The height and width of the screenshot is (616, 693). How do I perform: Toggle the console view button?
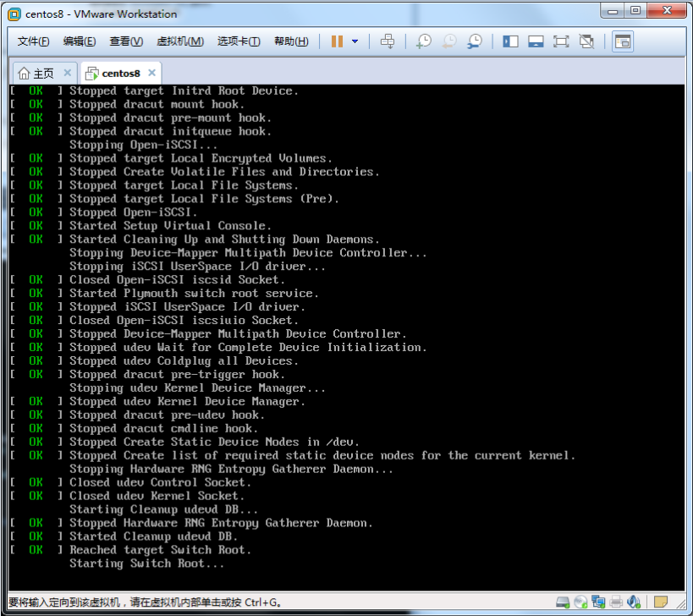622,41
